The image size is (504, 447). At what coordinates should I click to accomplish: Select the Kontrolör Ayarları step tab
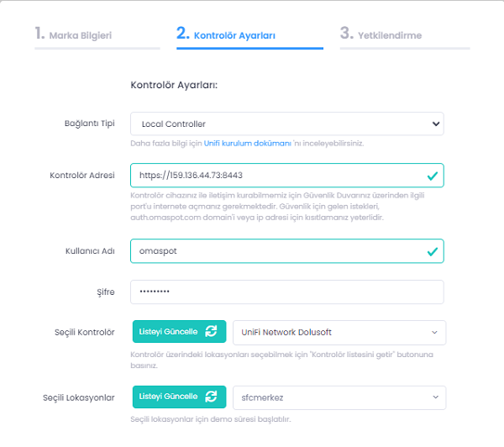234,35
